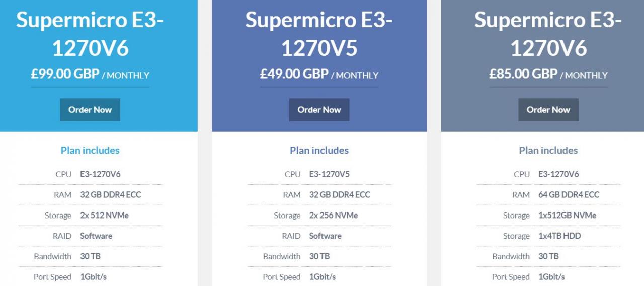Click Order Now for the £85.00 plan
Viewport: 644px width, 286px height.
pos(548,110)
